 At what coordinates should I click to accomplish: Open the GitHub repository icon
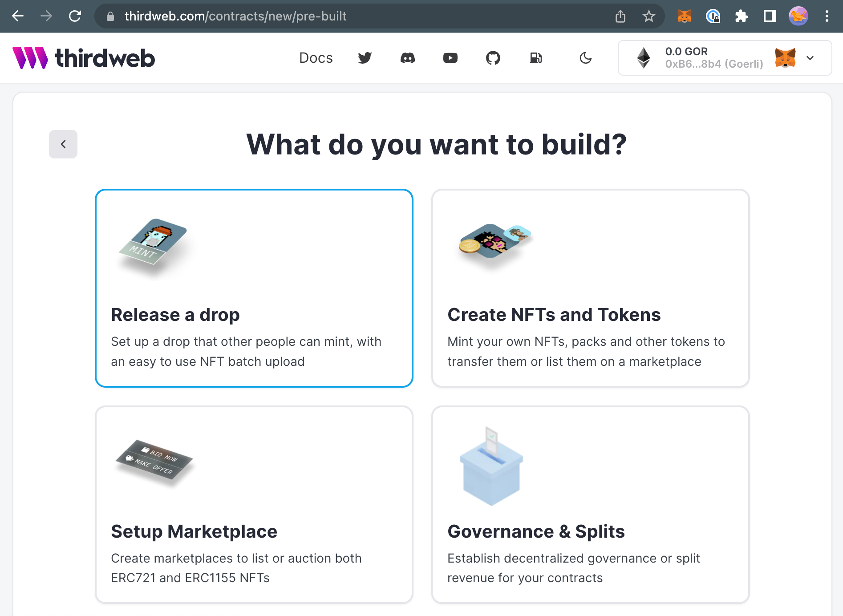coord(494,58)
